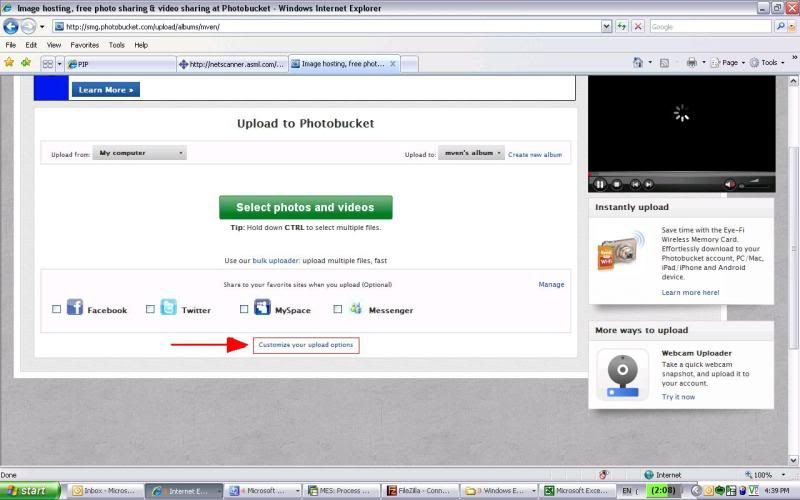Click the next track video button
Screen dimensions: 800x500
pyautogui.click(x=648, y=184)
